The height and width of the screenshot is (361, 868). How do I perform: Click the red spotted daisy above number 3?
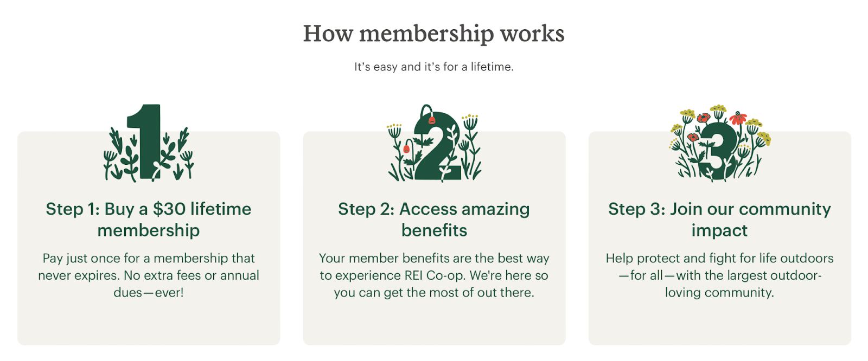pos(738,118)
